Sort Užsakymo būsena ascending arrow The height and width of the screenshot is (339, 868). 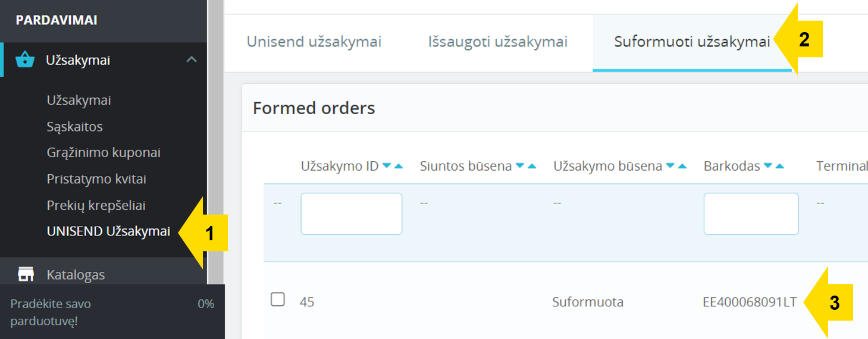pyautogui.click(x=682, y=166)
